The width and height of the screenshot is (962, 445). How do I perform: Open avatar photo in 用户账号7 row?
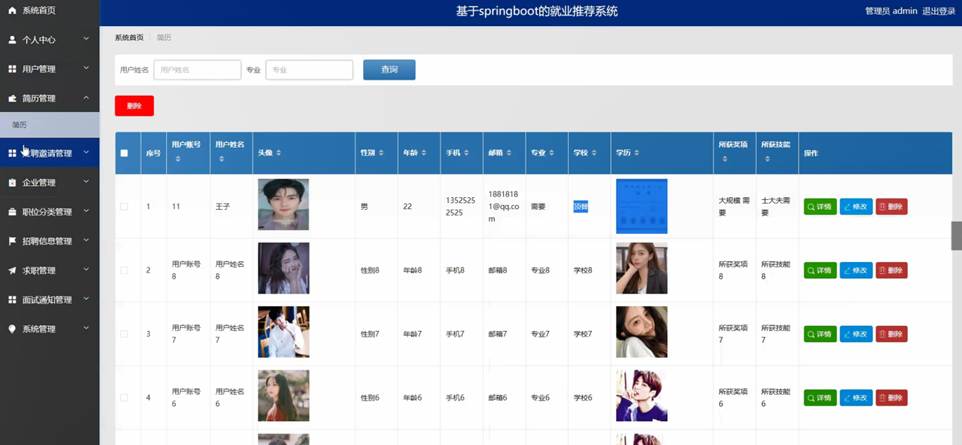point(283,332)
